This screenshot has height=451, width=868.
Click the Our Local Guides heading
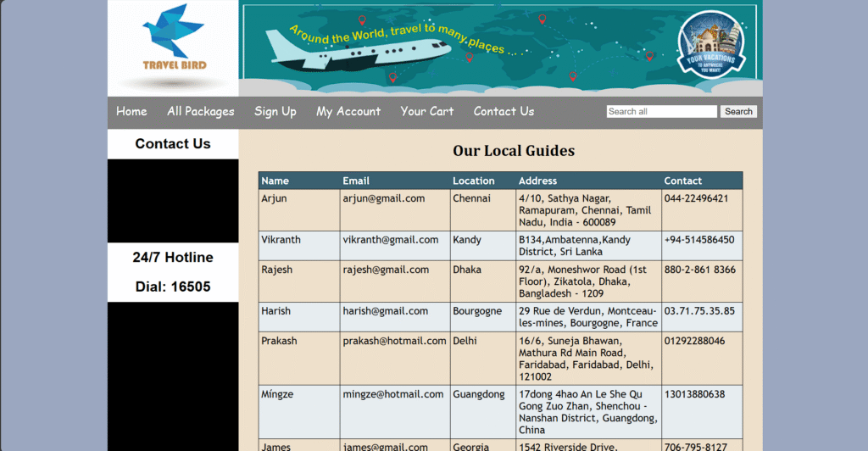pos(514,151)
